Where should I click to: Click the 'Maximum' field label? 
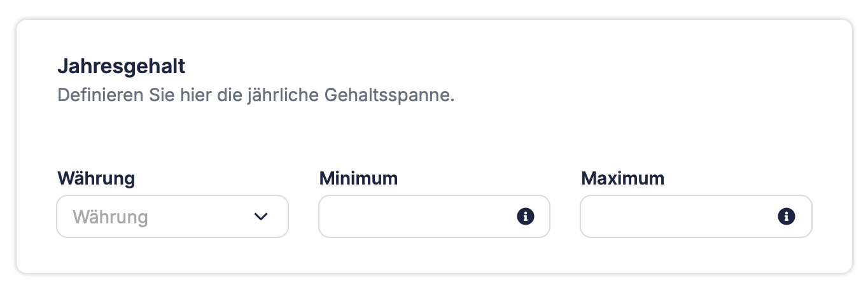[622, 178]
